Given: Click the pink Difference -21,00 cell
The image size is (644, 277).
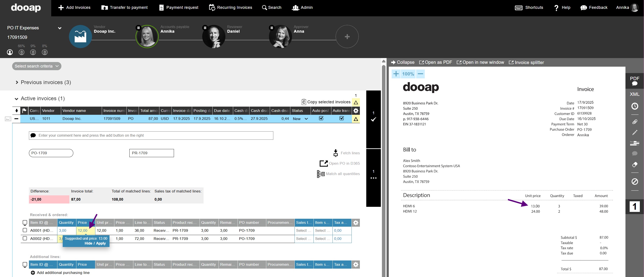Looking at the screenshot, I should pos(49,199).
